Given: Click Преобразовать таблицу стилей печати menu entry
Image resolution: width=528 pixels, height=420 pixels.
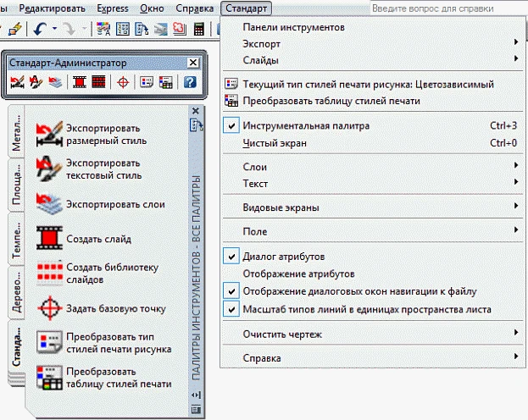Looking at the screenshot, I should (331, 100).
